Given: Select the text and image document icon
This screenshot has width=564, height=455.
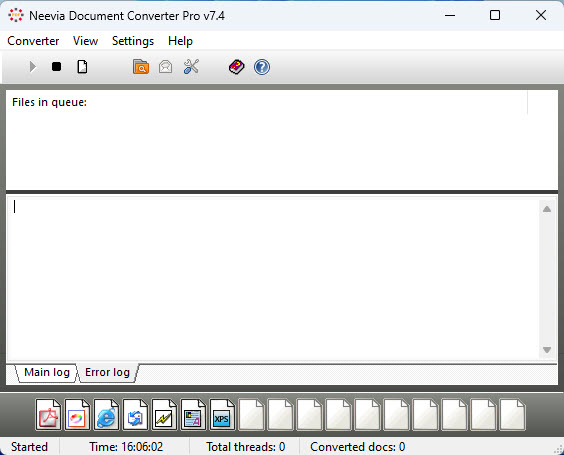Looking at the screenshot, I should click(x=193, y=415).
